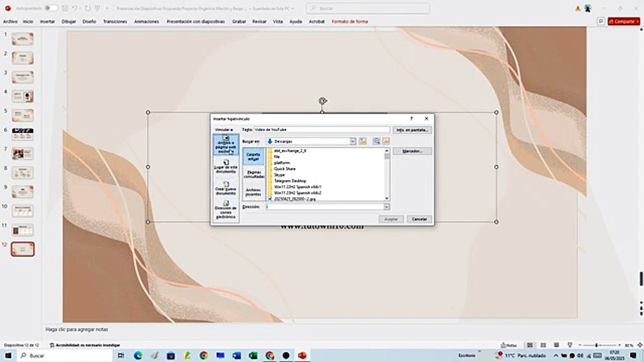Click the Texto input field
The image size is (644, 362).
322,130
